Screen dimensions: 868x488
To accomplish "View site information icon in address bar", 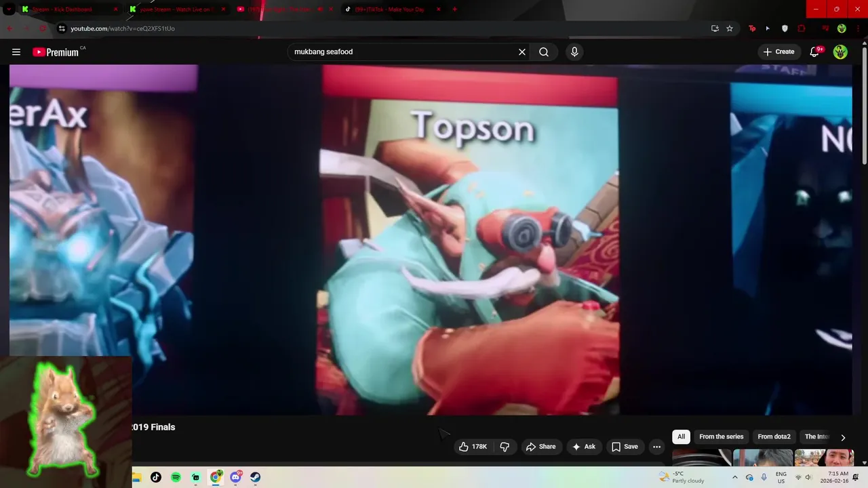I will click(x=62, y=28).
